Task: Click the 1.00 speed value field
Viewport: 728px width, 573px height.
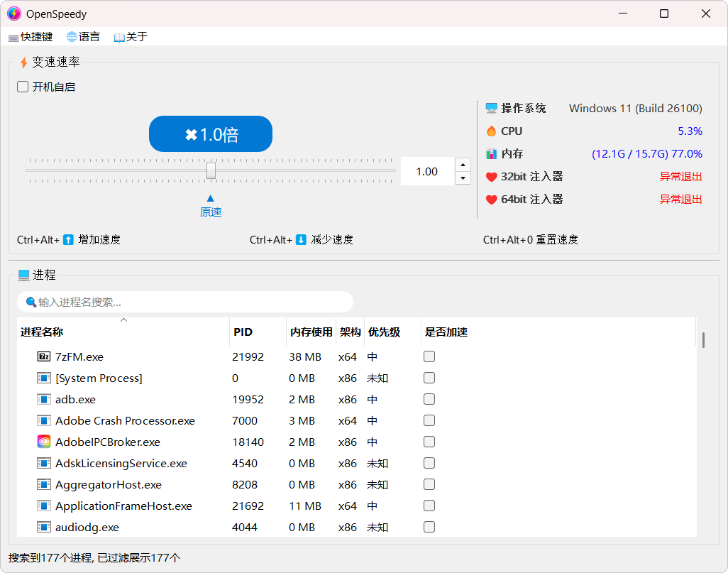Action: click(427, 172)
